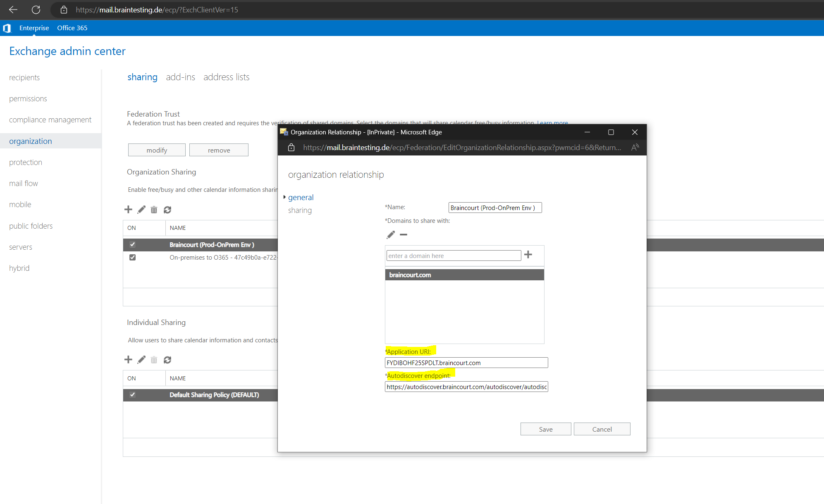Click the edit pencil icon in Organization Sharing
Screen dimensions: 824x504
(141, 209)
